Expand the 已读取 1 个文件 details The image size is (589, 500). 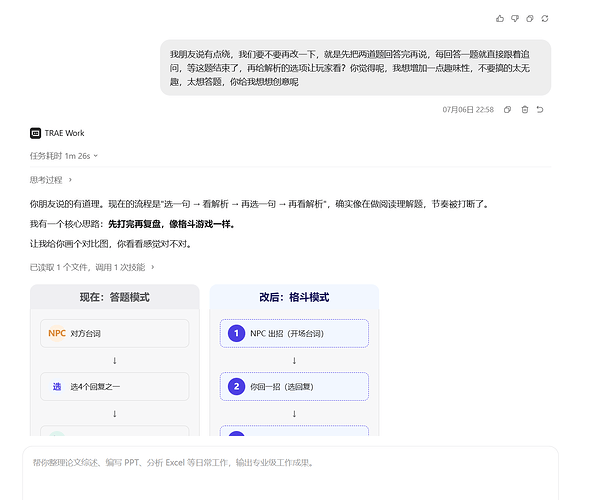click(92, 267)
